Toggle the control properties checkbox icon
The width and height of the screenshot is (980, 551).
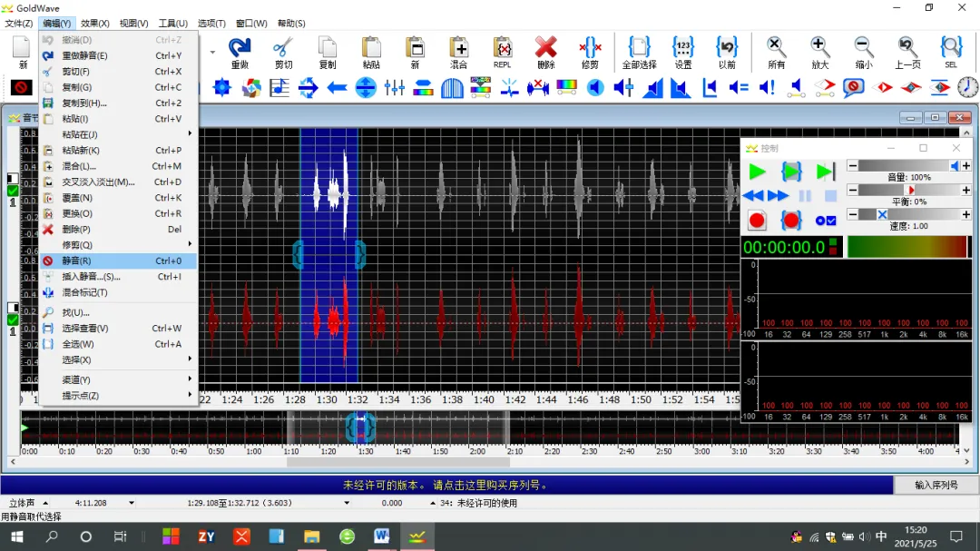(826, 221)
